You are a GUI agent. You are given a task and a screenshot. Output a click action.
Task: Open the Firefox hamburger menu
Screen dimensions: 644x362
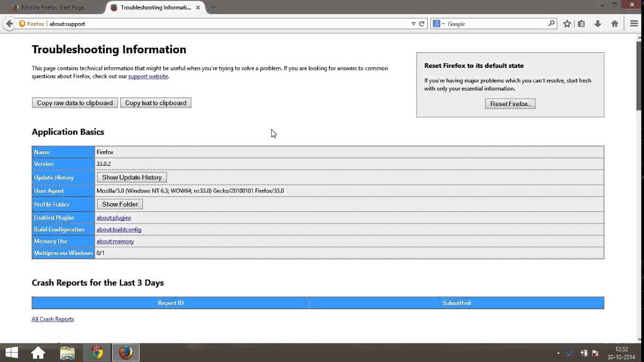(634, 24)
